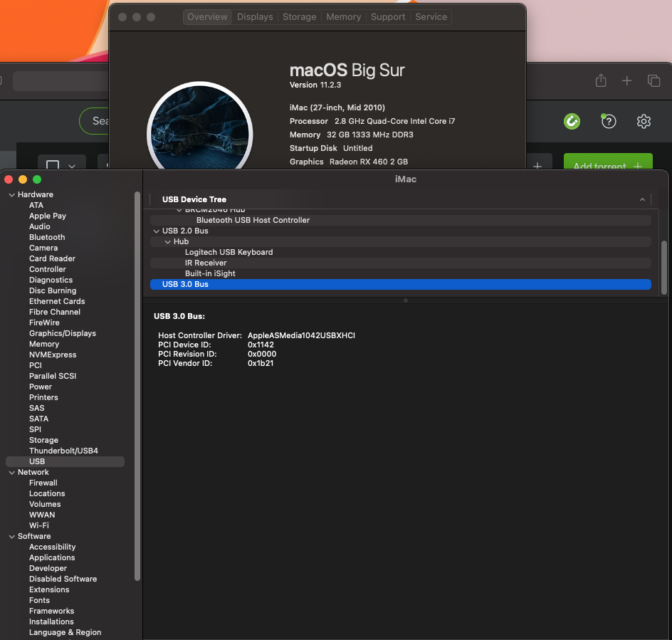Click PCI Device ID value 0x1142

click(261, 345)
